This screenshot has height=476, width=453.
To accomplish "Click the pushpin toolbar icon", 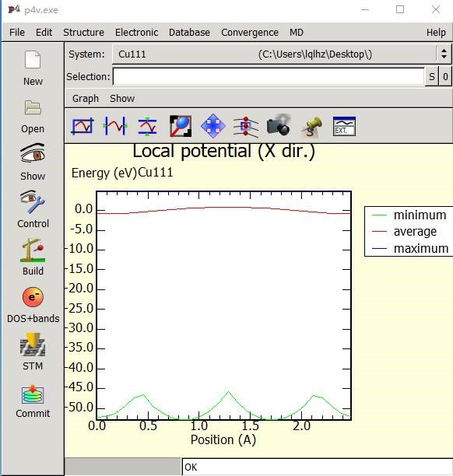I will point(311,127).
